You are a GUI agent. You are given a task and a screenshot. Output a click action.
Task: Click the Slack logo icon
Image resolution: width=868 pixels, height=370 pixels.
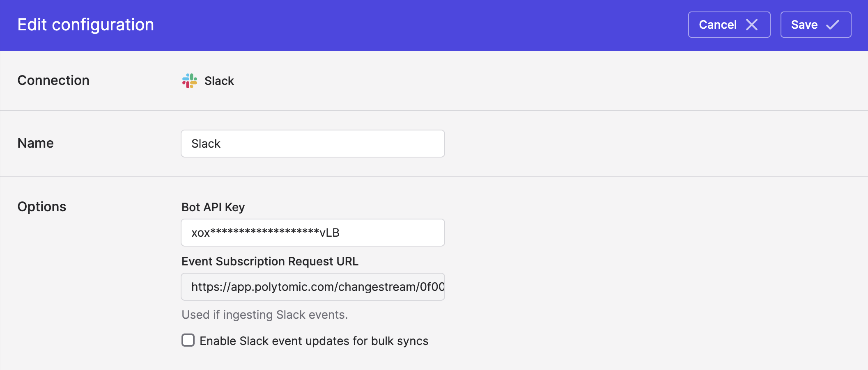point(190,81)
